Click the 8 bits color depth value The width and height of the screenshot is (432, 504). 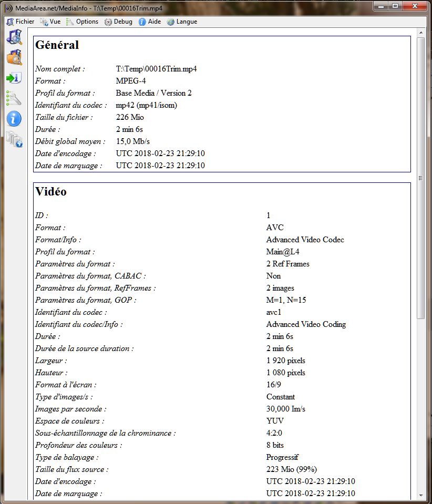point(275,445)
